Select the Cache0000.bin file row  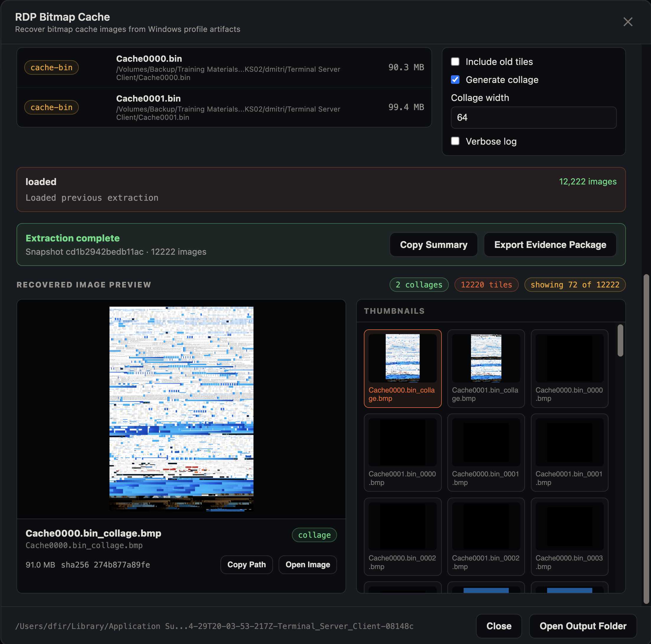click(x=224, y=68)
